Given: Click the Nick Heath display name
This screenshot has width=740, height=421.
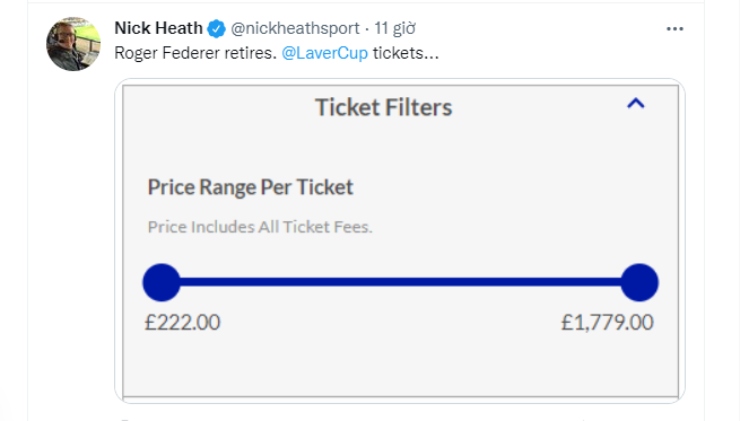Looking at the screenshot, I should (x=159, y=28).
